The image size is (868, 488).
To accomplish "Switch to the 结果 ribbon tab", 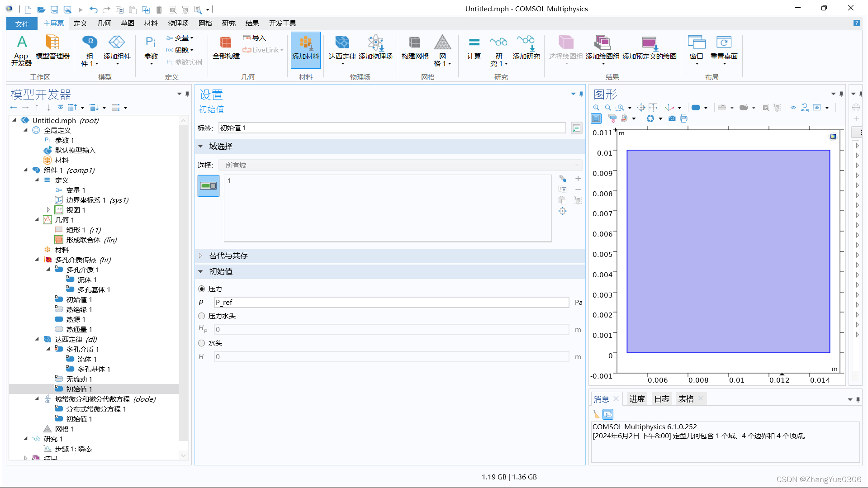I will 252,24.
